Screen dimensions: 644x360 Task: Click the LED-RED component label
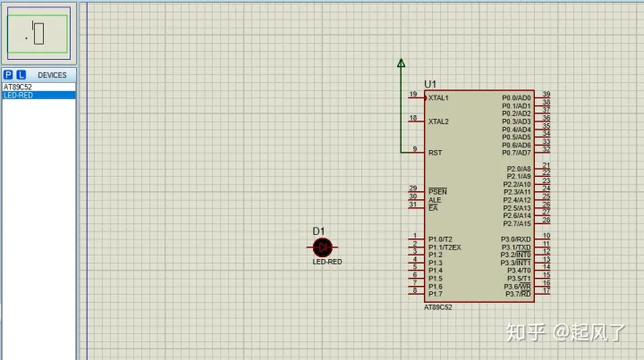[327, 262]
